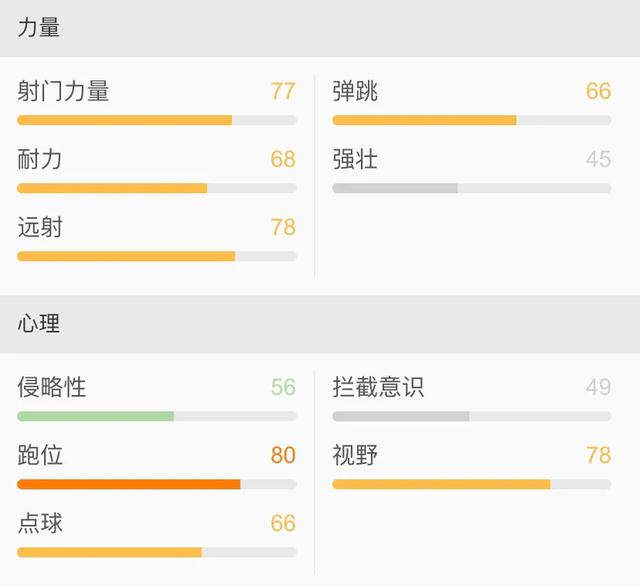Click the 强壮 stat label
Image resolution: width=640 pixels, height=586 pixels.
point(355,159)
